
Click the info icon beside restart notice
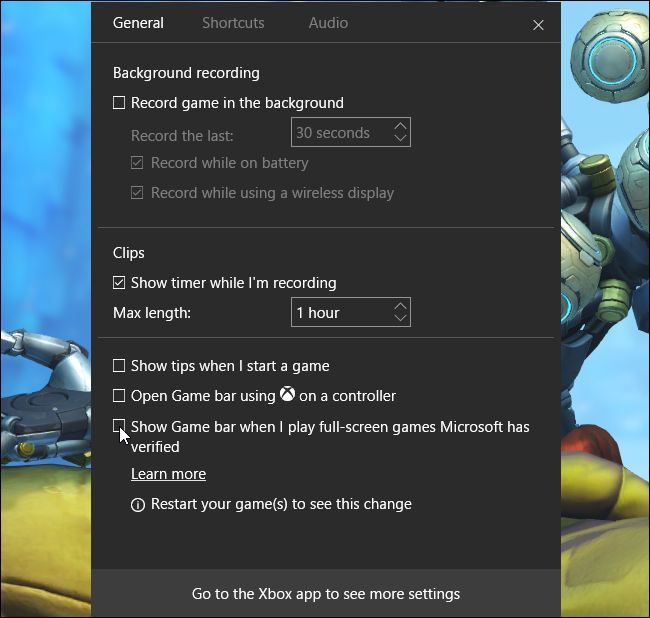pos(138,505)
